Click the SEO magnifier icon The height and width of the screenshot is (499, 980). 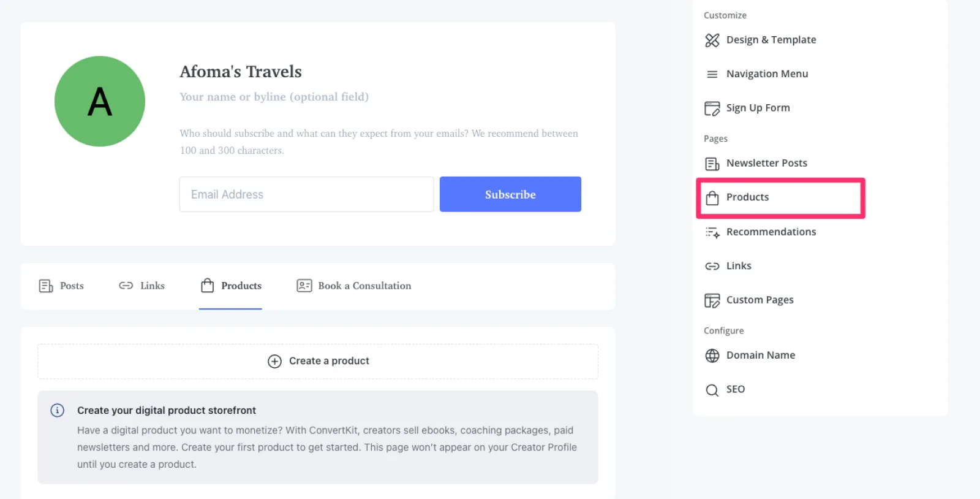[x=712, y=390]
